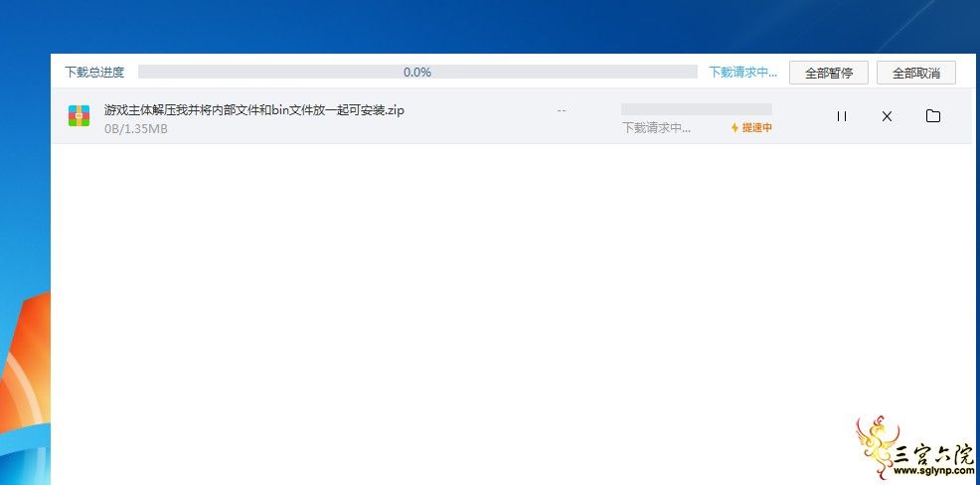Click the 下载请求中... status in the top bar

(x=743, y=72)
